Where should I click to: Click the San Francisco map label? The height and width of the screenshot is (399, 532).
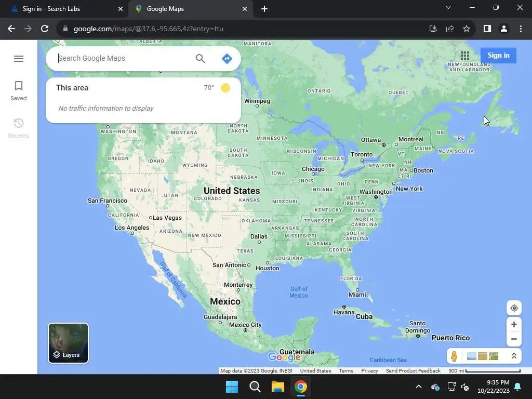pyautogui.click(x=107, y=201)
